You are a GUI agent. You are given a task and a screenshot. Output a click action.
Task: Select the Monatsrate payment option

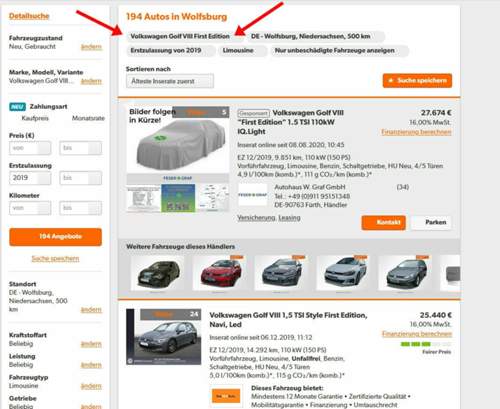click(x=88, y=118)
